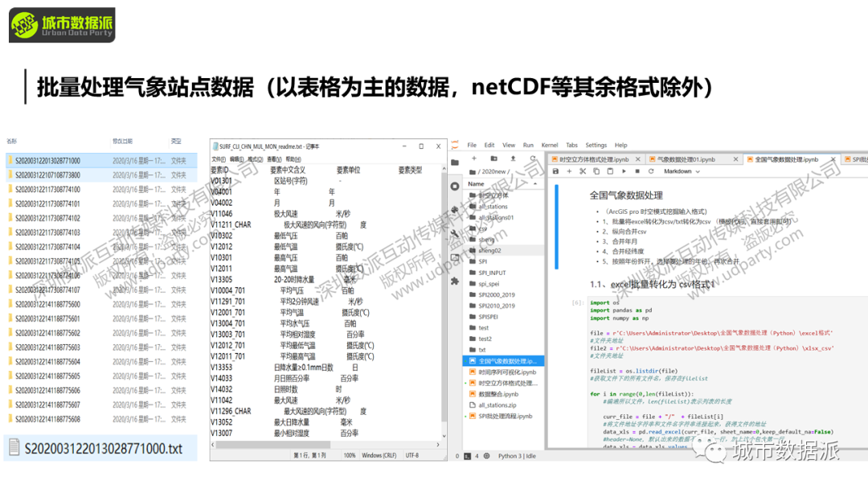Click Notepad's vertical scrollbar thumb
The height and width of the screenshot is (489, 868).
click(444, 298)
